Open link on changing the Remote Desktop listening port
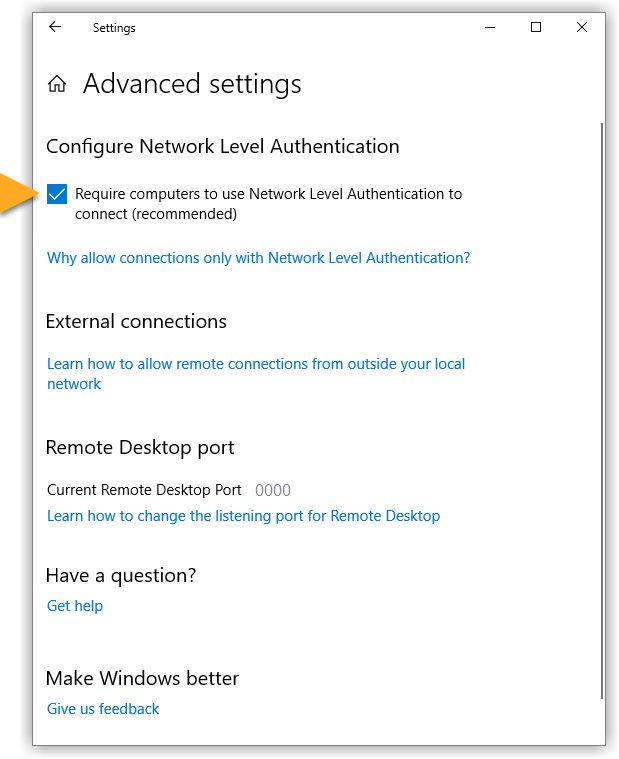This screenshot has height=759, width=619. [x=243, y=516]
